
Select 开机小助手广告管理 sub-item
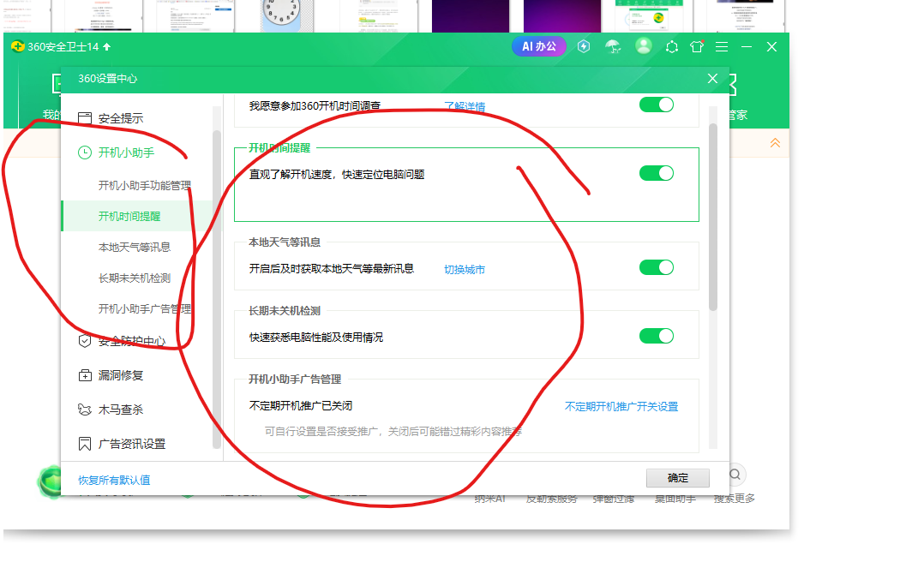click(144, 308)
